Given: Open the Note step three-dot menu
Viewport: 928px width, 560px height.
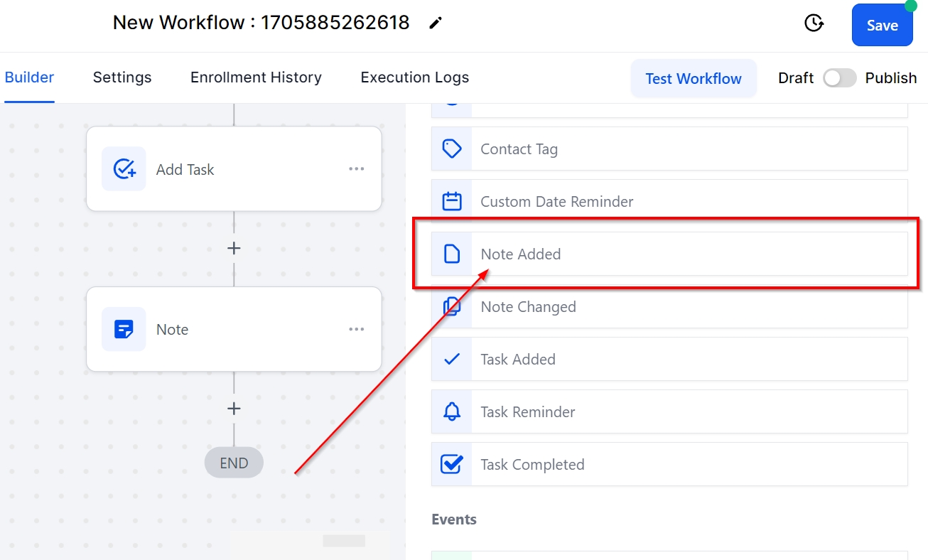Looking at the screenshot, I should [356, 329].
